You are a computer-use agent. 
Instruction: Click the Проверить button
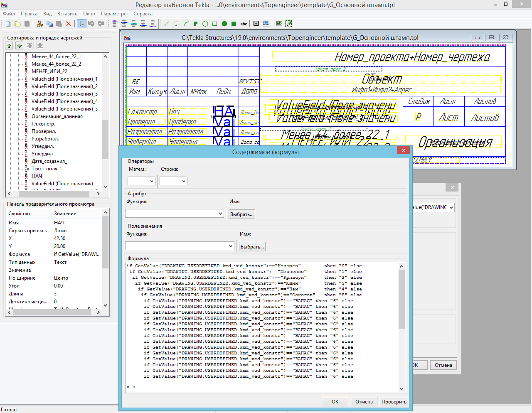(x=394, y=402)
